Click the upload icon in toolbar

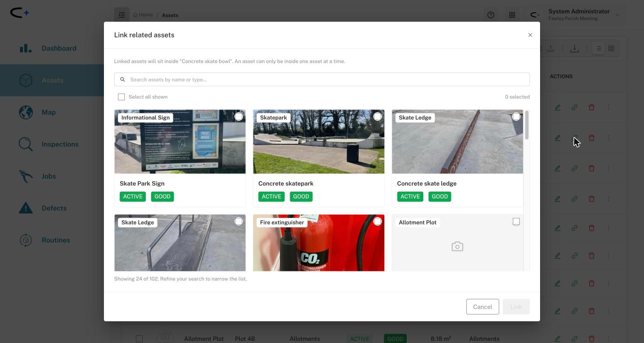point(551,49)
